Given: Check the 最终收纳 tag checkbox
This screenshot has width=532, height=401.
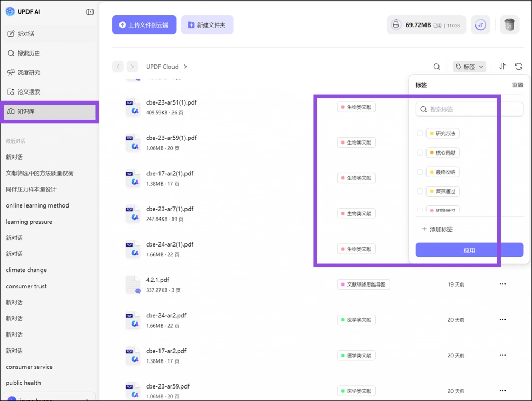Looking at the screenshot, I should pyautogui.click(x=420, y=172).
